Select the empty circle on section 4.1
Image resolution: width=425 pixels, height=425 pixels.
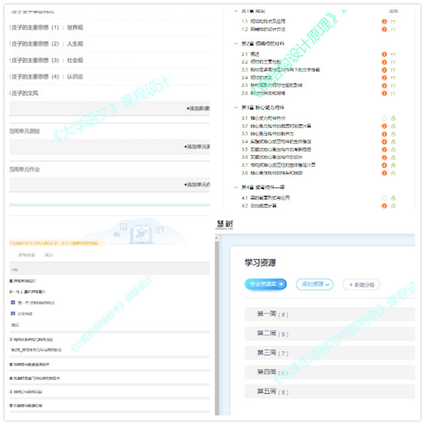coord(384,198)
